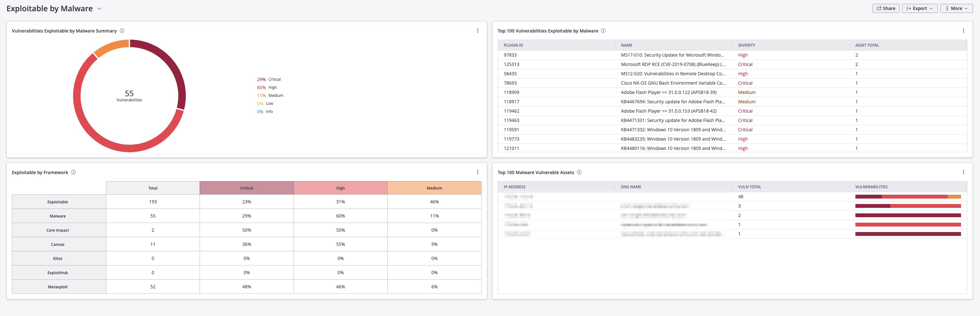Click plugin ID 119462

point(511,111)
